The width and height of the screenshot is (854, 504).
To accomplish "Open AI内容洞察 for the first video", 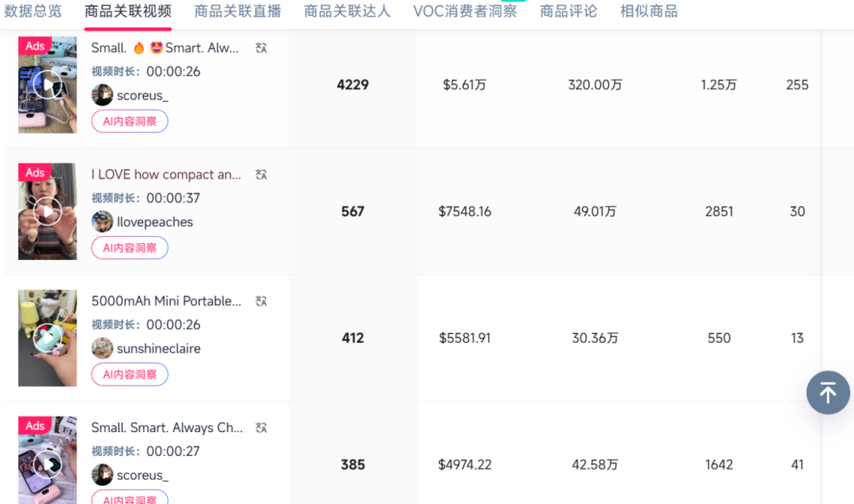I will point(129,121).
